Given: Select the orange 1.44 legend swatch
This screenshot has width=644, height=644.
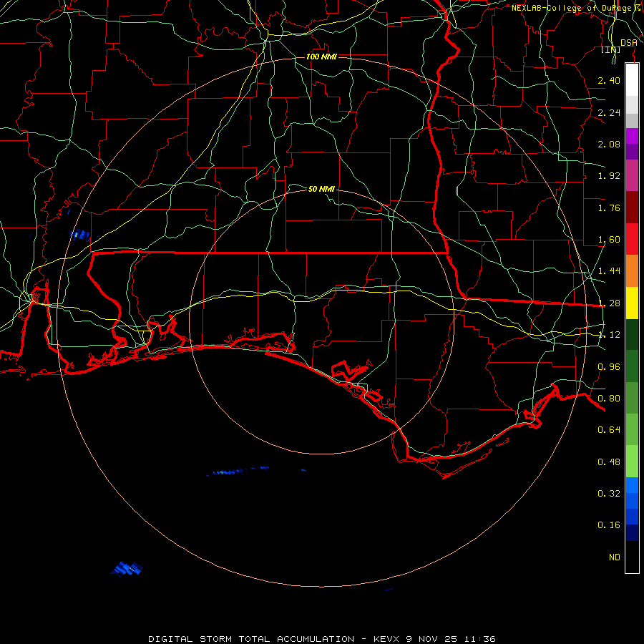Looking at the screenshot, I should 632,271.
